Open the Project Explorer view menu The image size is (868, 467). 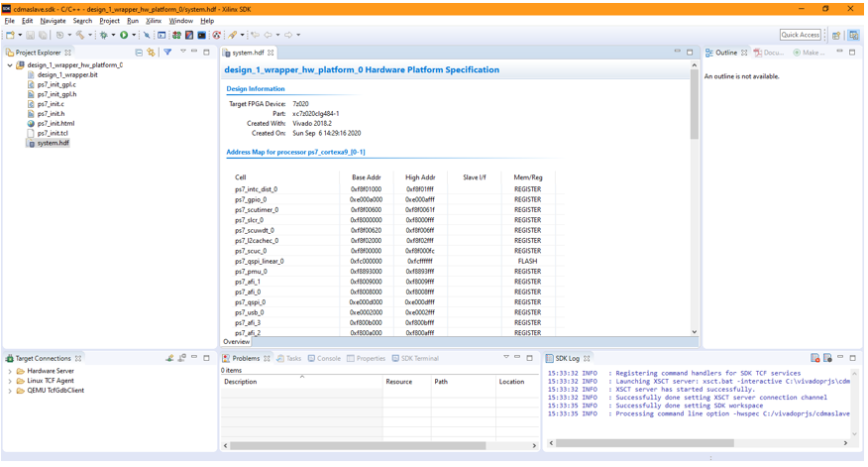182,52
